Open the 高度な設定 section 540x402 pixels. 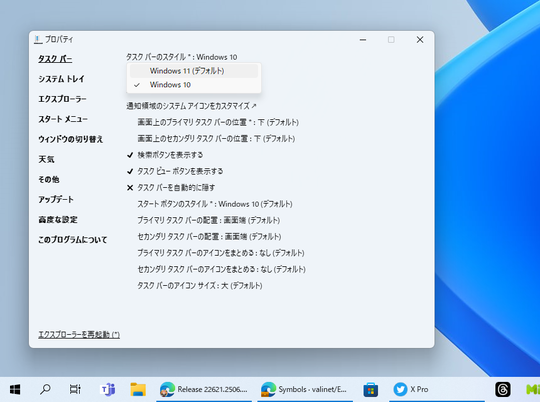coord(58,220)
